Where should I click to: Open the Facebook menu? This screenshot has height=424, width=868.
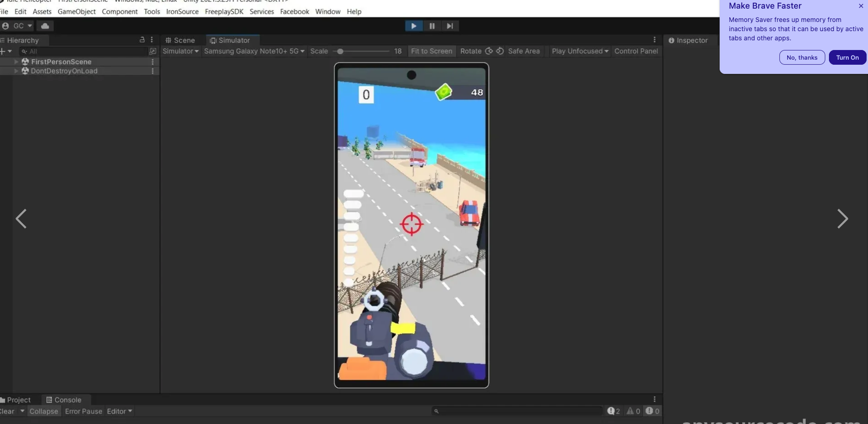point(295,11)
